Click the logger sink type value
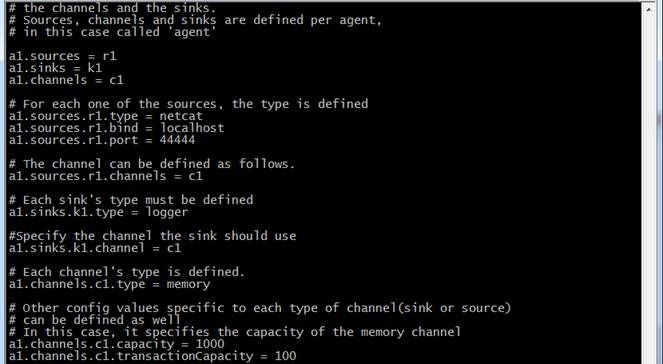Viewport: 663px width, 364px height. (x=167, y=212)
